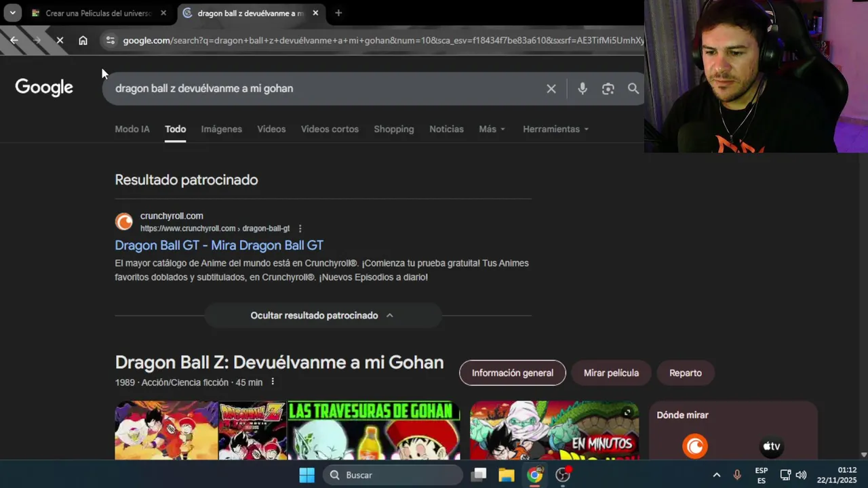Open OBS Studio taskbar icon
The image size is (868, 488).
tap(564, 475)
